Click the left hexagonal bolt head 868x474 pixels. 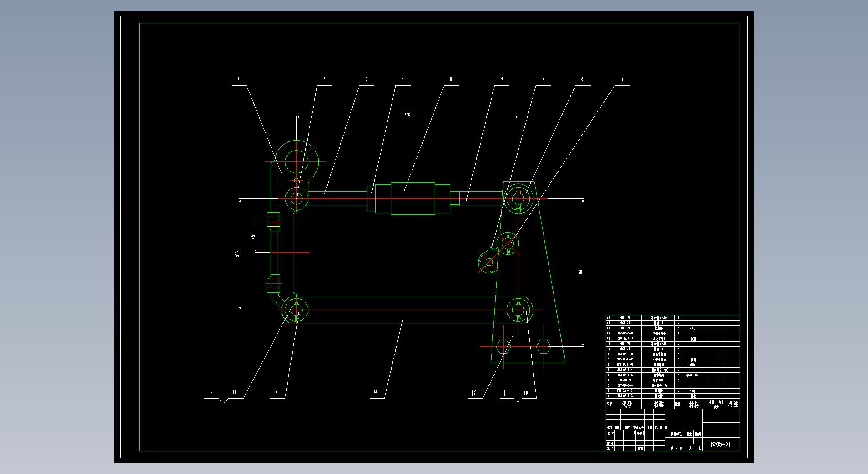point(502,346)
